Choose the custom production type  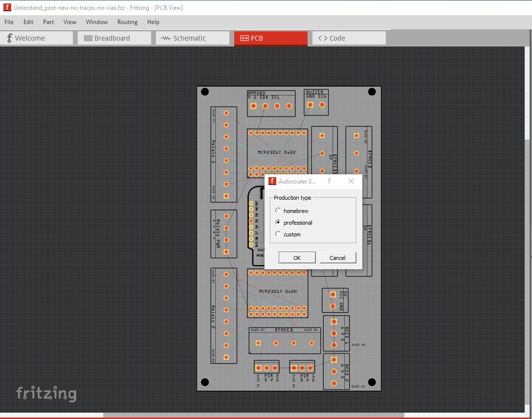click(x=278, y=234)
